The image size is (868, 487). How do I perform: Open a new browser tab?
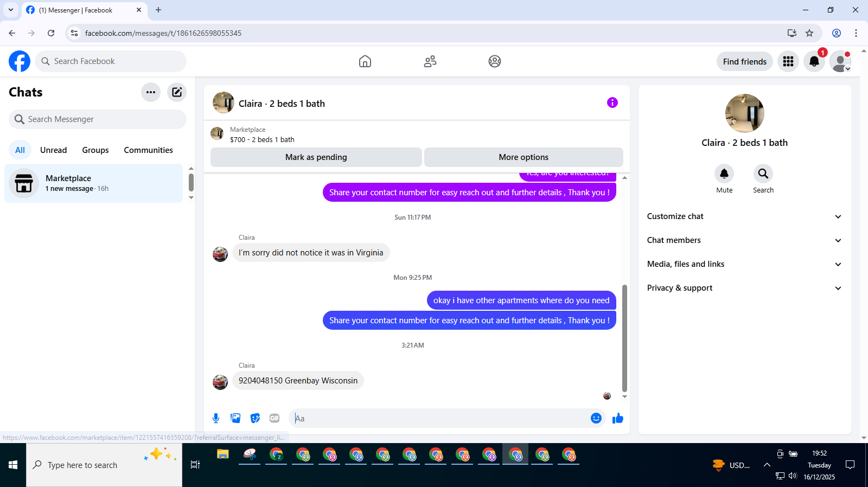click(x=158, y=10)
